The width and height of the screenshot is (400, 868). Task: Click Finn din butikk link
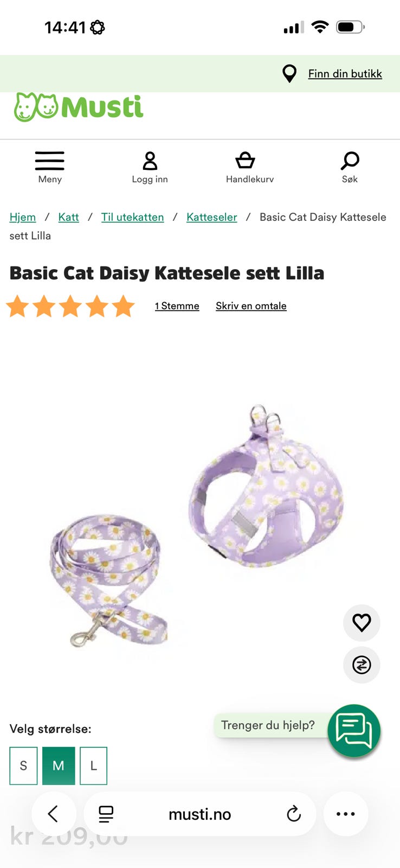345,74
